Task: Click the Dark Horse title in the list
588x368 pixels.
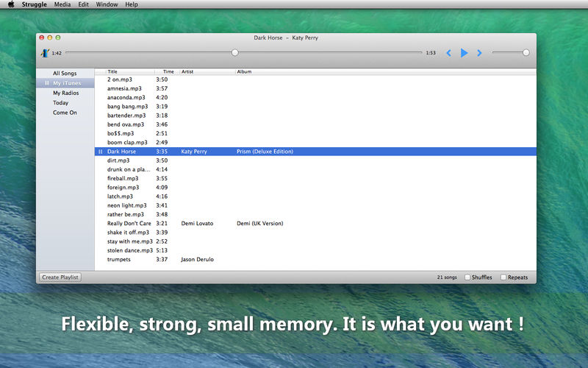Action: click(x=121, y=152)
